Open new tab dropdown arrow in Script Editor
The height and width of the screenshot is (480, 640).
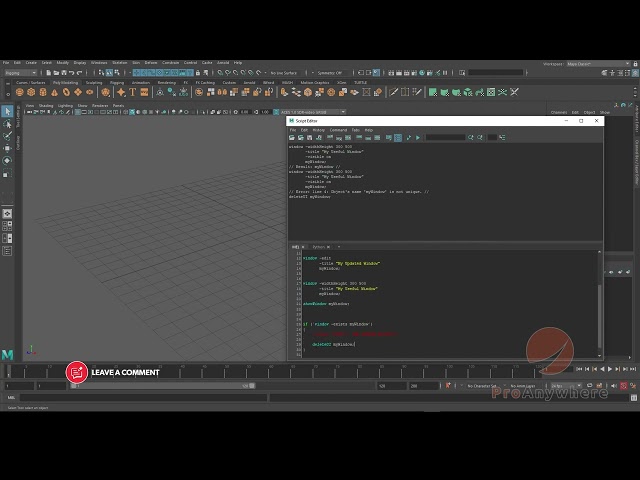tap(339, 247)
